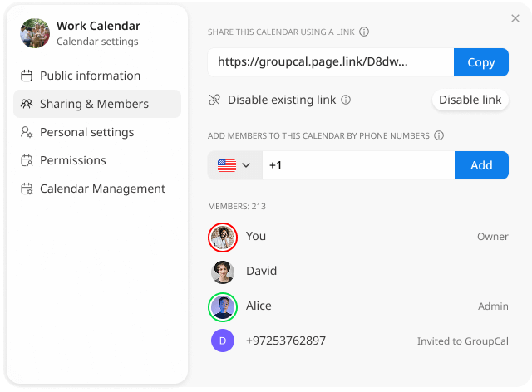Screen dimensions: 532x392
Task: Select the member row named You
Action: click(x=358, y=237)
